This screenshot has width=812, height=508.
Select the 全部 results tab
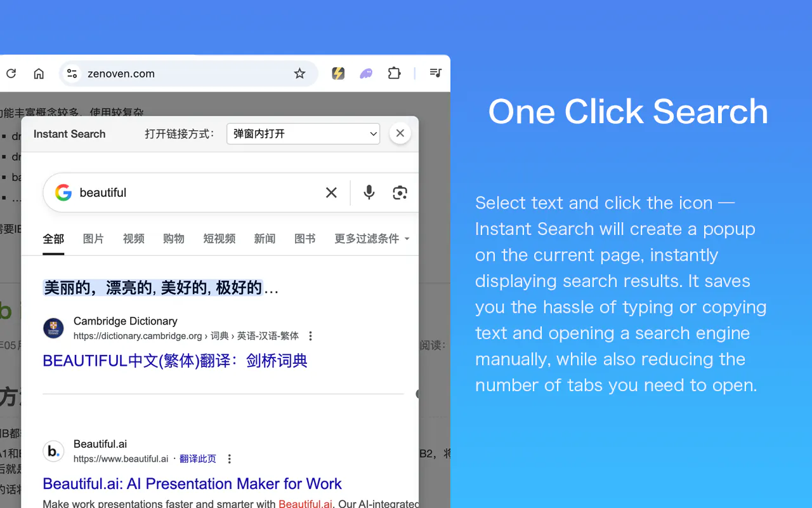[53, 239]
